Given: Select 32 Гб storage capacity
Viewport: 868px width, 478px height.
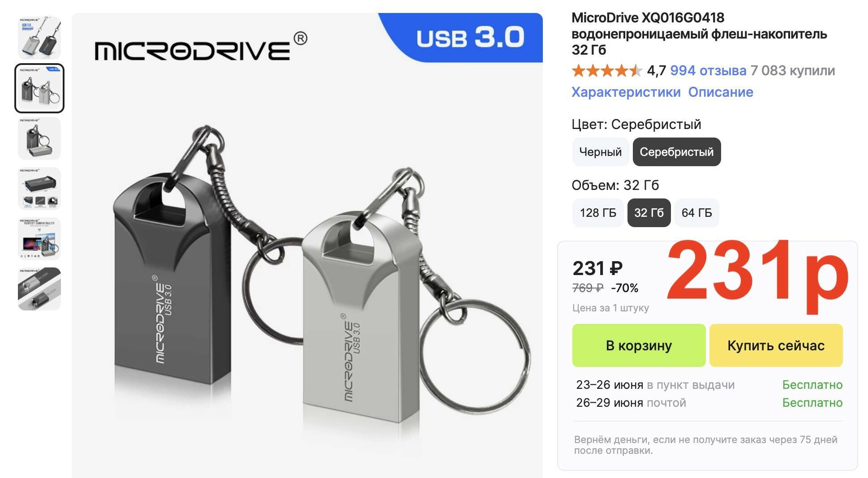Looking at the screenshot, I should 649,213.
